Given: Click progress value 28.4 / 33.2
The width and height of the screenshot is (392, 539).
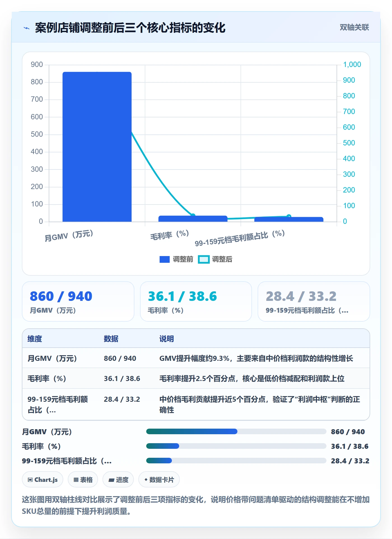Looking at the screenshot, I should (x=350, y=461).
